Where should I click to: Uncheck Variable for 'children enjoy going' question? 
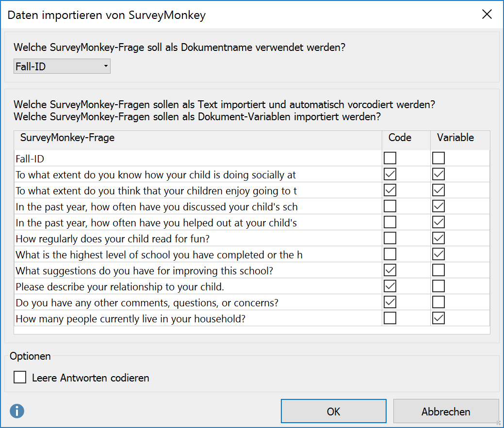pos(439,190)
